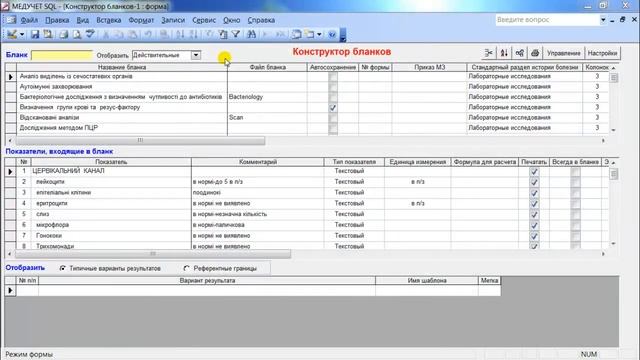Click the Filter by Form icon
This screenshot has height=360, width=640.
pyautogui.click(x=223, y=35)
